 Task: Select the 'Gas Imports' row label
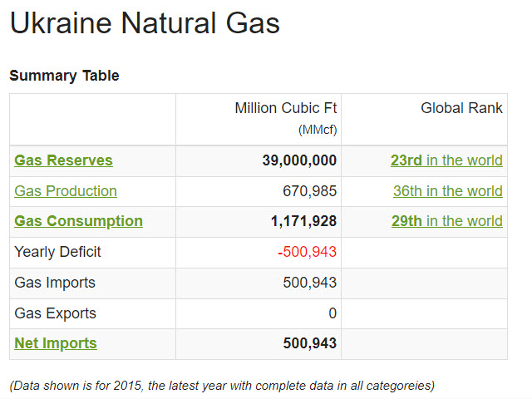tap(55, 283)
